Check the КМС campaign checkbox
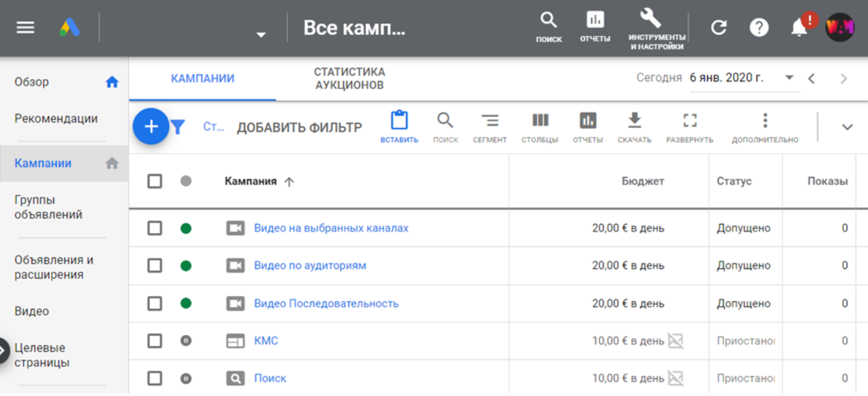The image size is (868, 396). (154, 341)
